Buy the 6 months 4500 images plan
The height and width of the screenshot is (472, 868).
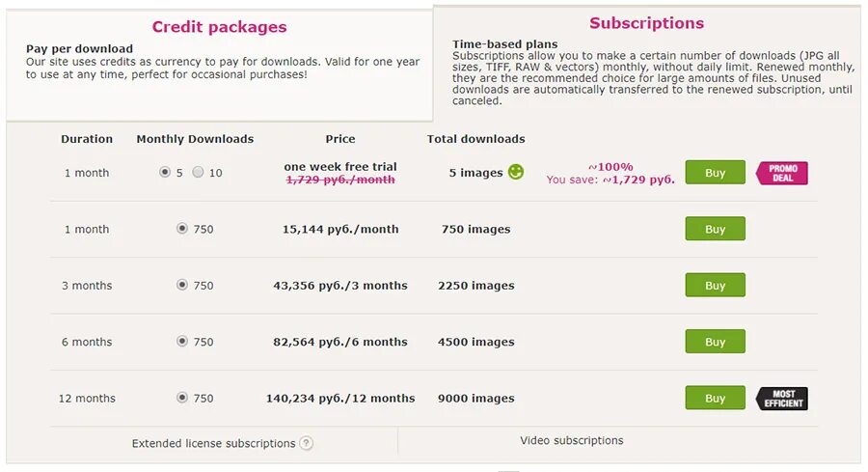[715, 342]
